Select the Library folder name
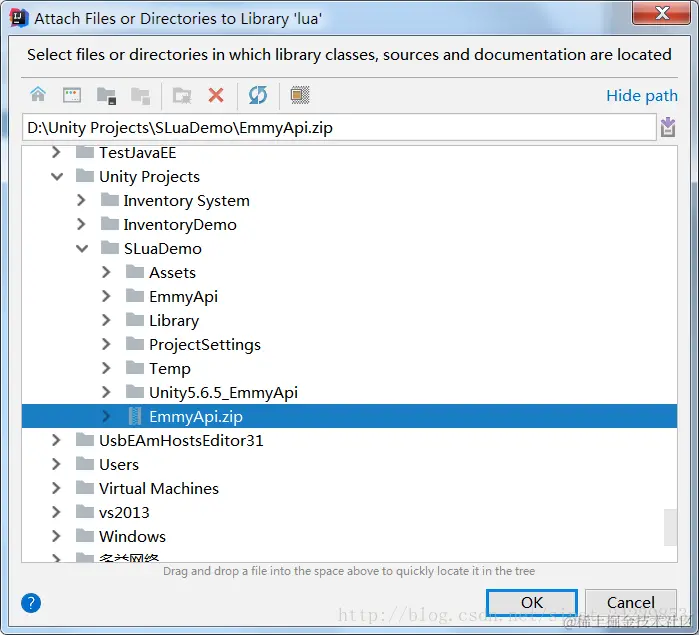This screenshot has width=699, height=635. pos(174,321)
